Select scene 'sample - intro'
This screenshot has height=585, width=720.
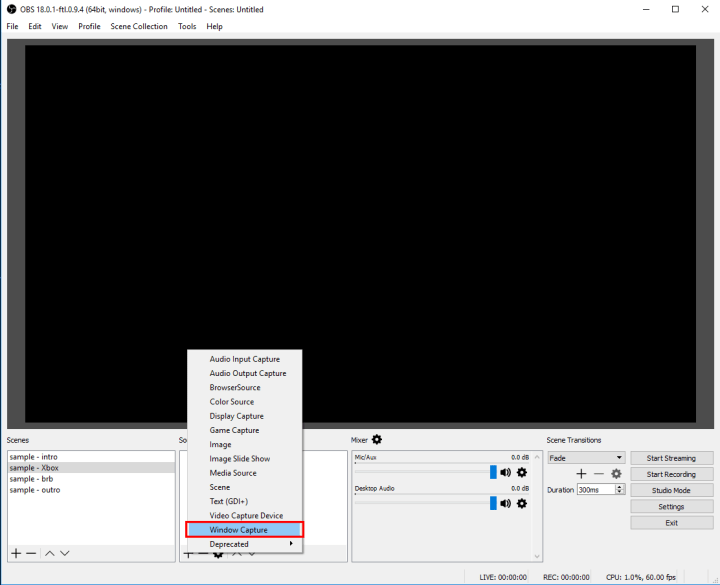(91, 457)
